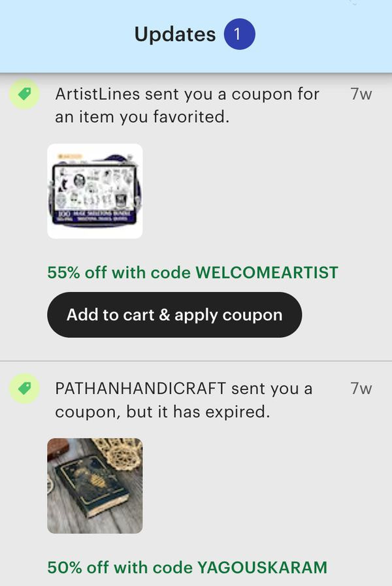Tap the 50% off YAGOUSKARAM code text

coord(188,567)
